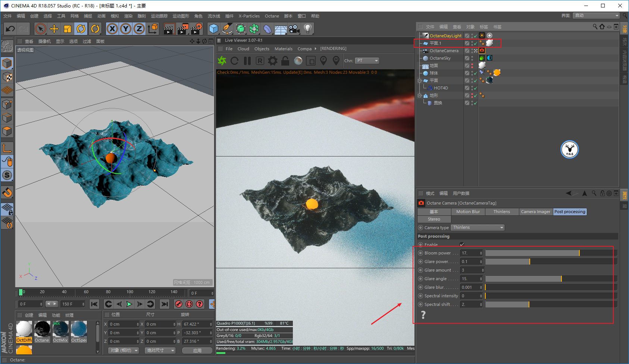The image size is (629, 364).
Task: Open the Camera type Thinlens dropdown
Action: (478, 227)
